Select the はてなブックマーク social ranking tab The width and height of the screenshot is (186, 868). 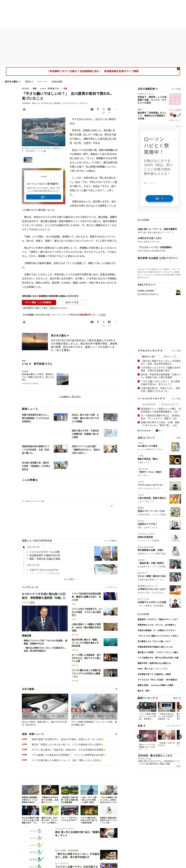tap(170, 404)
